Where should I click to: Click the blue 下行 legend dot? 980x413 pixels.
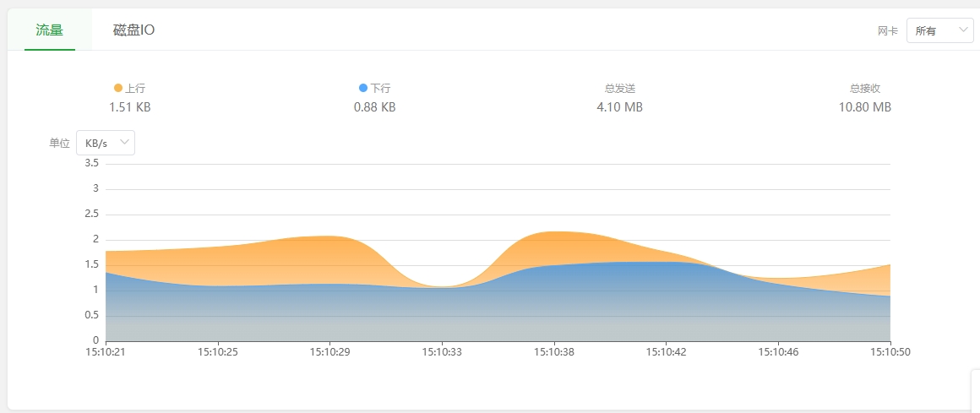point(363,88)
